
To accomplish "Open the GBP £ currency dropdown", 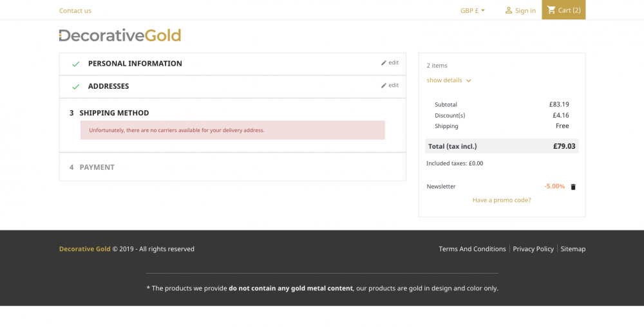I will click(473, 11).
